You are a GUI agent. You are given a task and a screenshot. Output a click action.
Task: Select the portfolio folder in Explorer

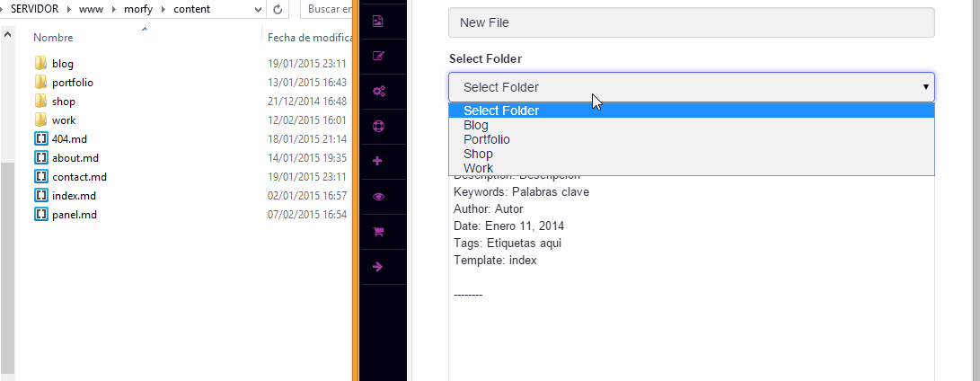click(72, 83)
